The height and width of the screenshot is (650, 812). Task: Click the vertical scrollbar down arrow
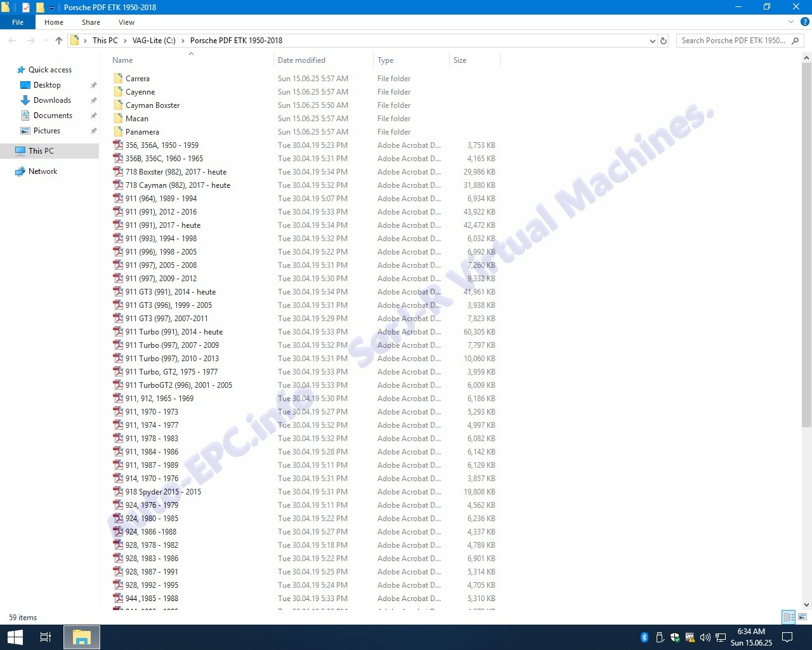pos(806,605)
